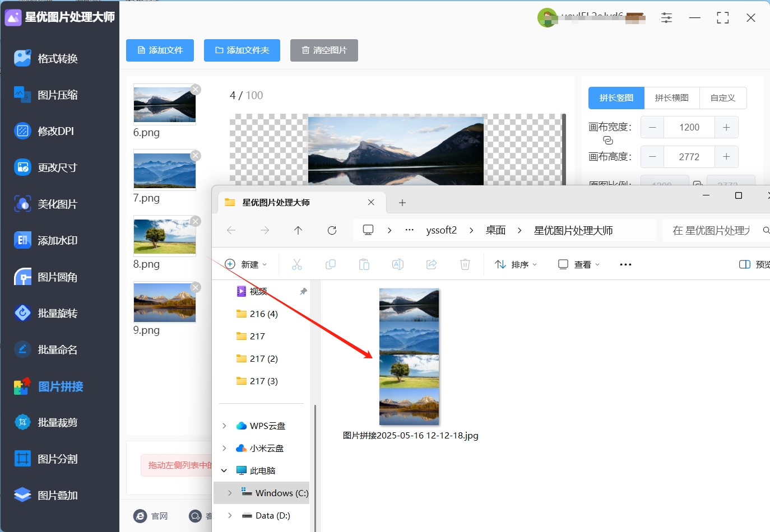Remove 8.png from the list
Viewport: 770px width, 532px height.
(196, 221)
